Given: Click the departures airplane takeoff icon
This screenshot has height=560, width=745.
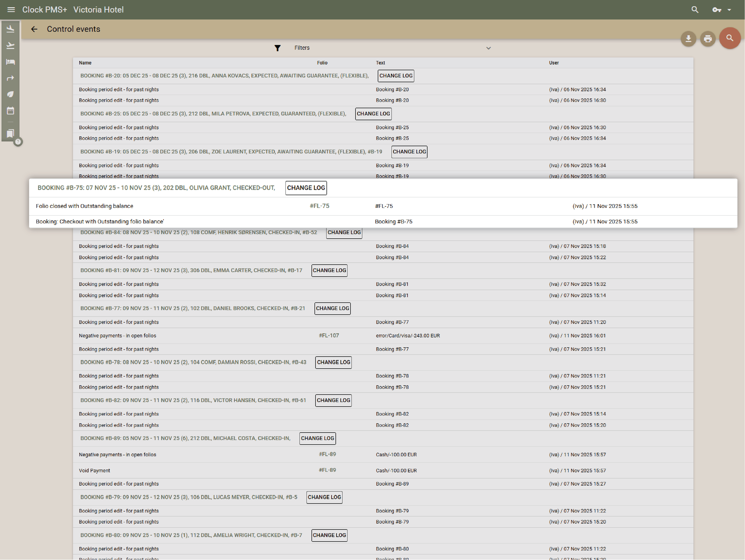Looking at the screenshot, I should [10, 45].
